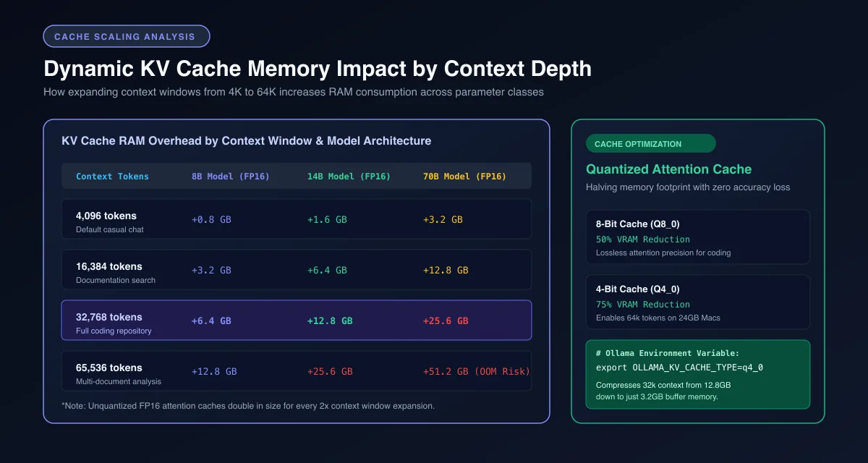Click the 75% VRAM Reduction text

point(643,305)
